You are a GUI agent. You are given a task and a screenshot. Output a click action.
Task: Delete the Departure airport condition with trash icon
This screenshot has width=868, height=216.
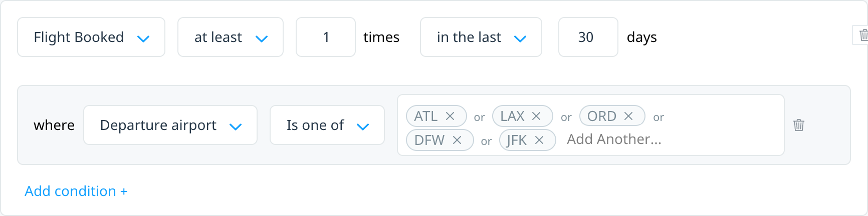pyautogui.click(x=799, y=125)
